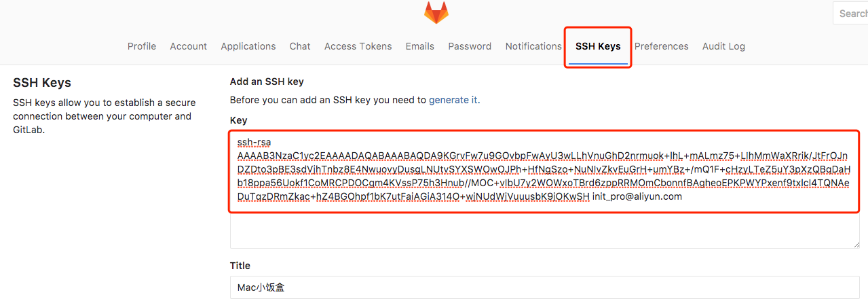Click the "Key" field label
The image size is (868, 303).
click(x=238, y=120)
